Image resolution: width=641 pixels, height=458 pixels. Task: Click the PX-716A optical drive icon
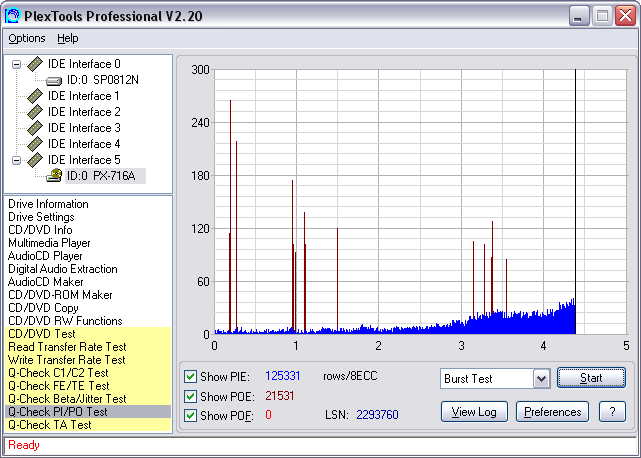[x=54, y=175]
